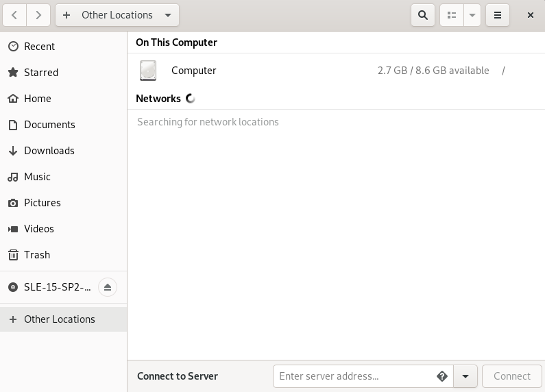Expand recent servers dropdown
The width and height of the screenshot is (545, 392).
coord(465,376)
